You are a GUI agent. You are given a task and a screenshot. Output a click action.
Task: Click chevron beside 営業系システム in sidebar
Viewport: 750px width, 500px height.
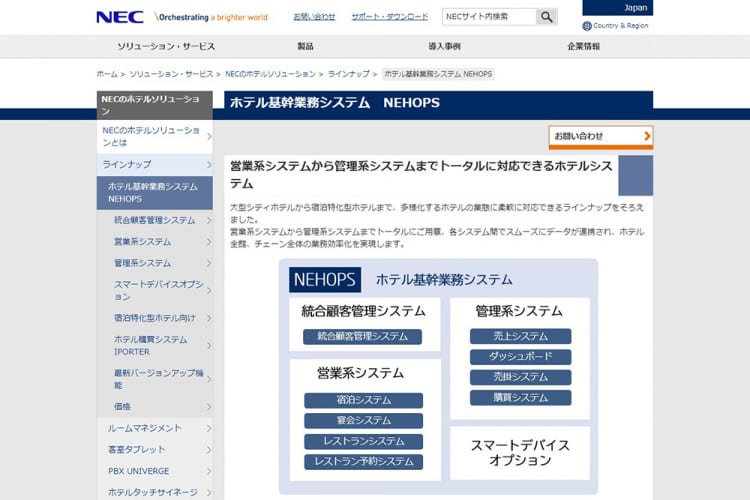209,242
